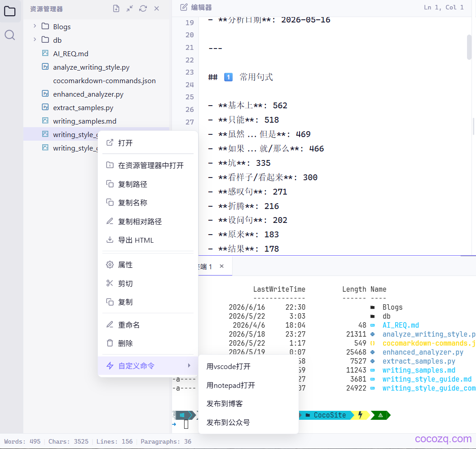Open AI_REQ.md file

click(x=97, y=54)
